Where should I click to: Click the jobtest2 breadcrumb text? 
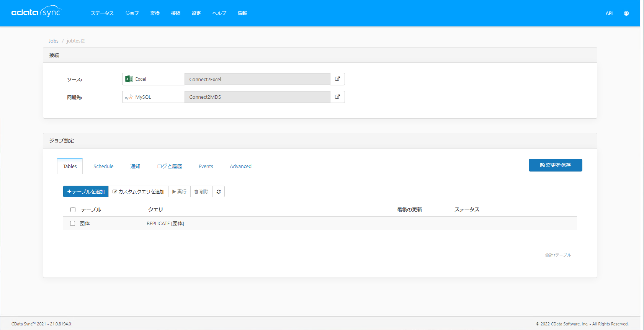point(76,41)
